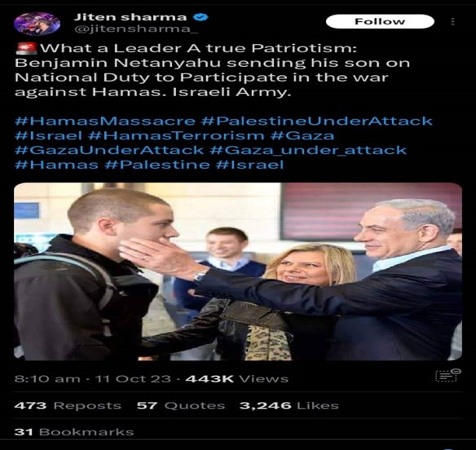Image resolution: width=476 pixels, height=450 pixels.
Task: Follow Jiten sharma
Action: [380, 21]
